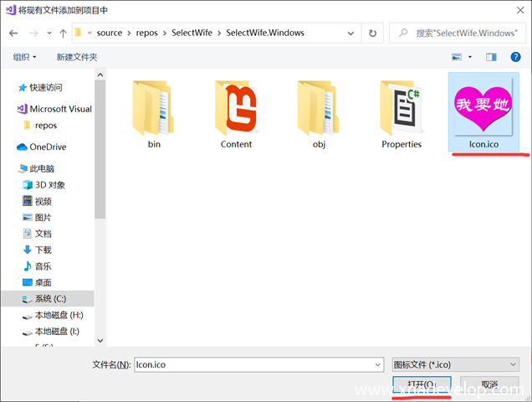Click the help question mark icon
532x402 pixels.
pos(514,57)
